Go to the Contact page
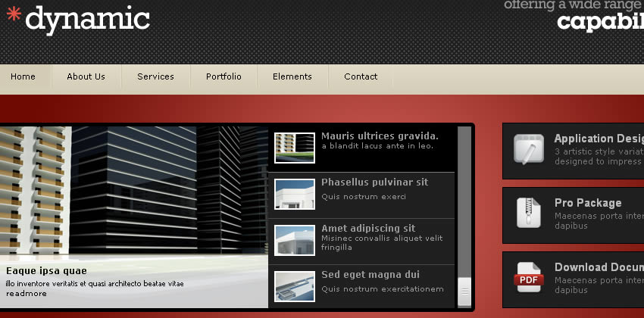This screenshot has width=644, height=318. [361, 76]
